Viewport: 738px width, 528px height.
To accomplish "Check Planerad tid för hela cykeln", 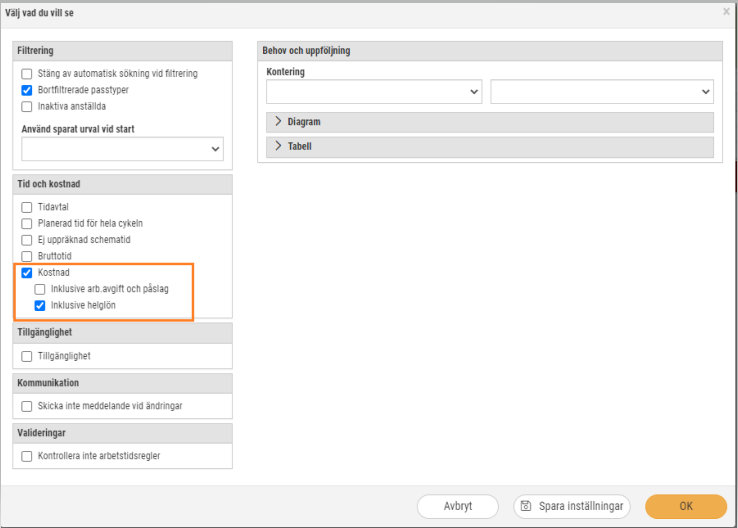I will click(27, 224).
